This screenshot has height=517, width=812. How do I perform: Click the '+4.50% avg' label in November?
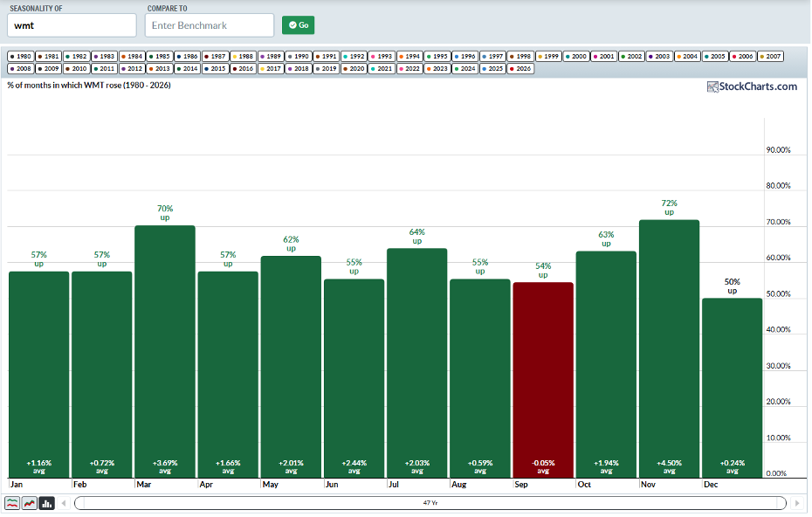tap(669, 466)
